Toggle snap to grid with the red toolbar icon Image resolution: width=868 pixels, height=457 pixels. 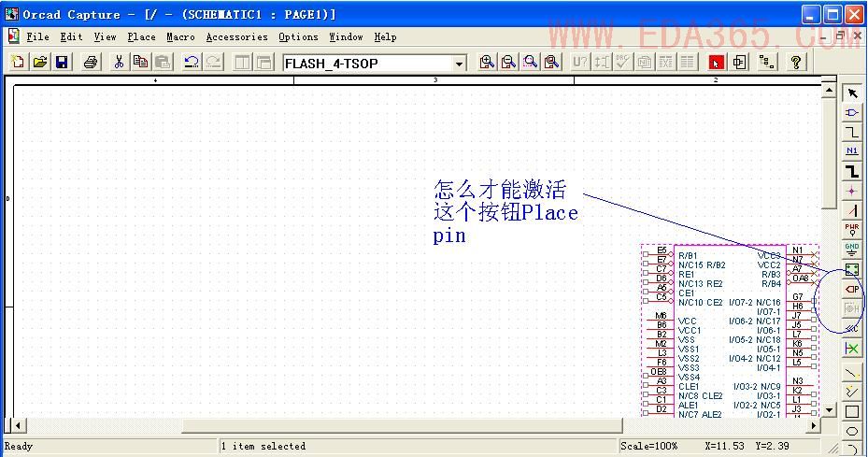[717, 62]
